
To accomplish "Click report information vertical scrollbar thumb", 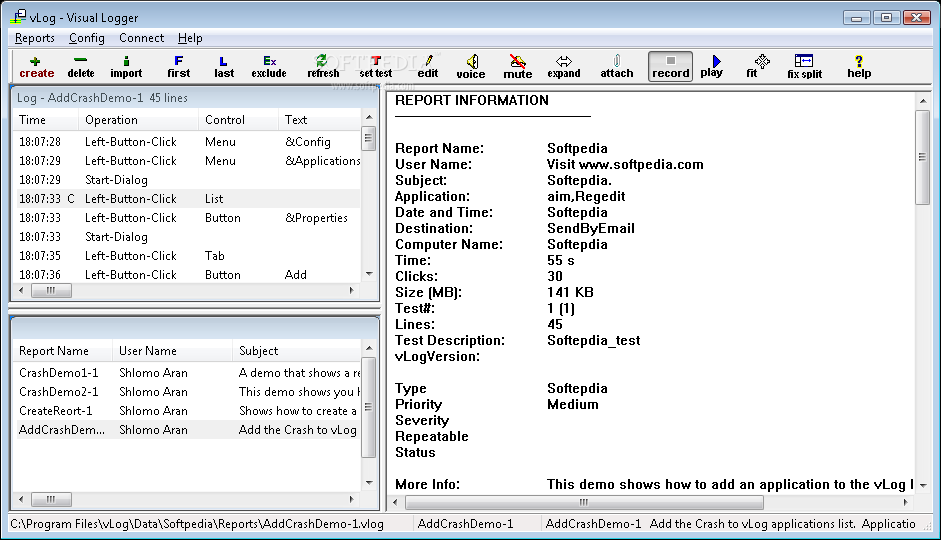I will [922, 157].
